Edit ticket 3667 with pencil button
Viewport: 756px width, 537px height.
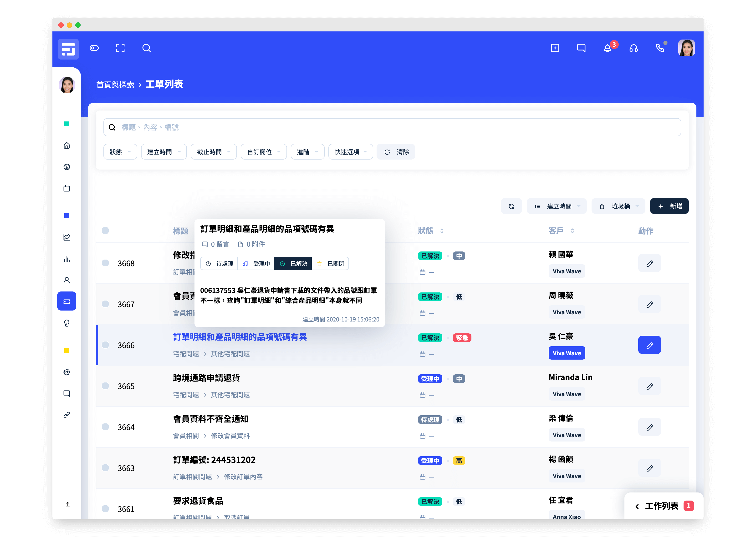click(x=649, y=304)
